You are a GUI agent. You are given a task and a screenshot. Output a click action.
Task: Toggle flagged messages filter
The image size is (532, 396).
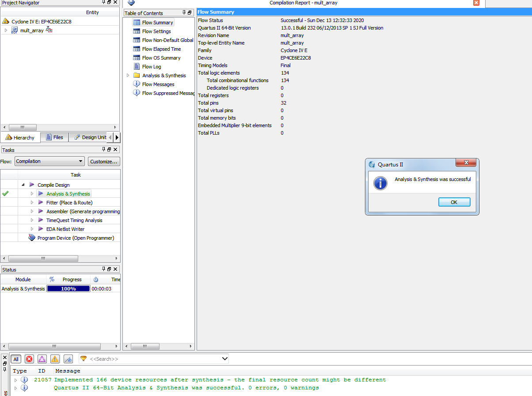click(x=68, y=359)
